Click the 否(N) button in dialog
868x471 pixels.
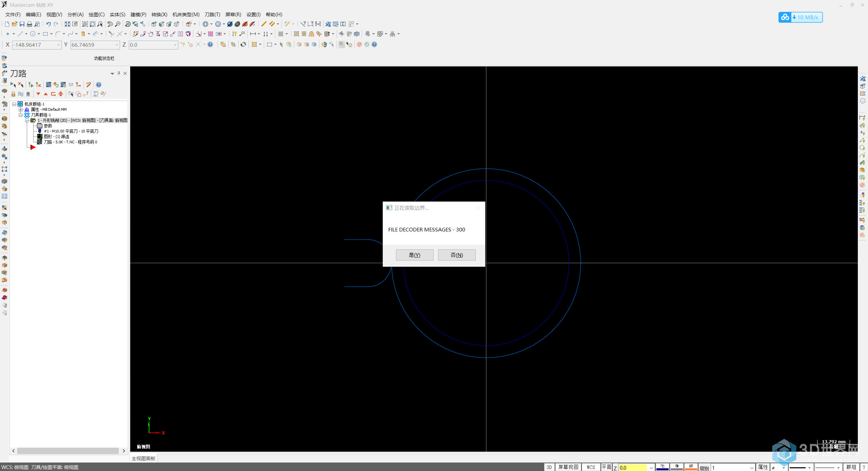[457, 255]
